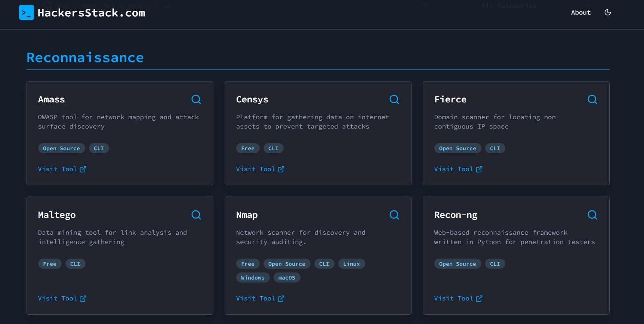644x324 pixels.
Task: Select the CLI tag on the Maltego card
Action: [x=75, y=264]
